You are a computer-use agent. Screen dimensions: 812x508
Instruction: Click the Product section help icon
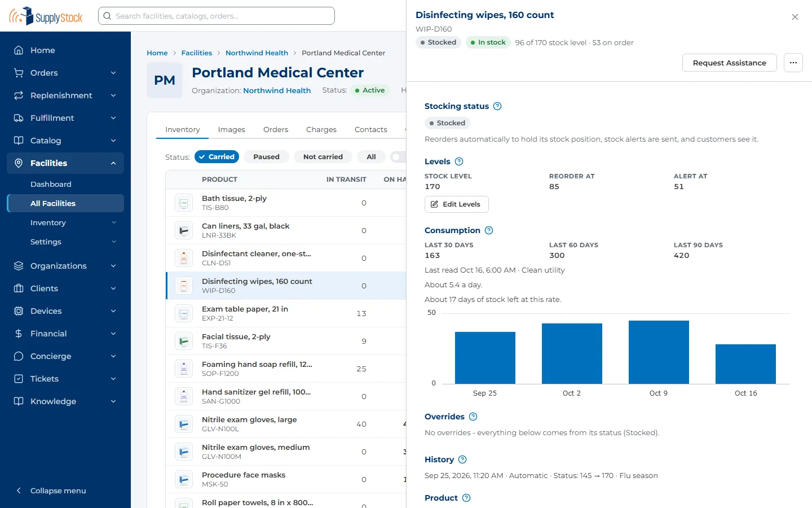(466, 498)
